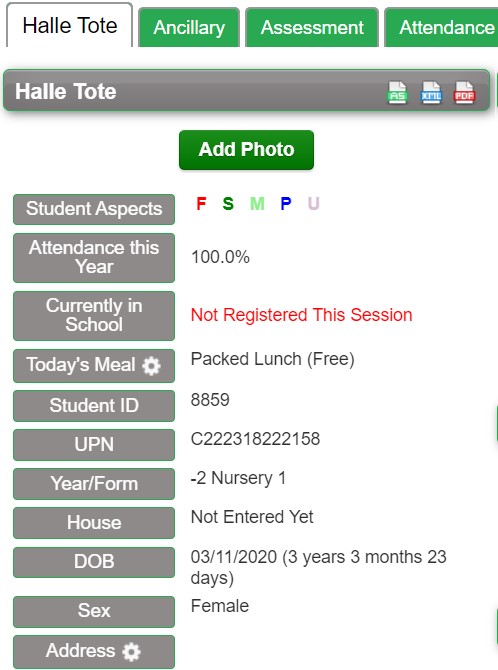Image resolution: width=498 pixels, height=670 pixels.
Task: Click the Add Photo button
Action: coord(246,150)
